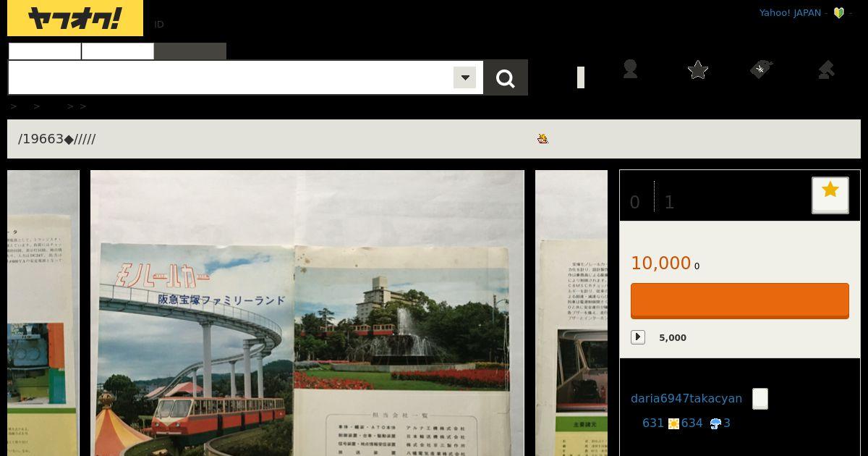Open the 631 total rating link
Screen dimensions: 868x456
coord(653,423)
